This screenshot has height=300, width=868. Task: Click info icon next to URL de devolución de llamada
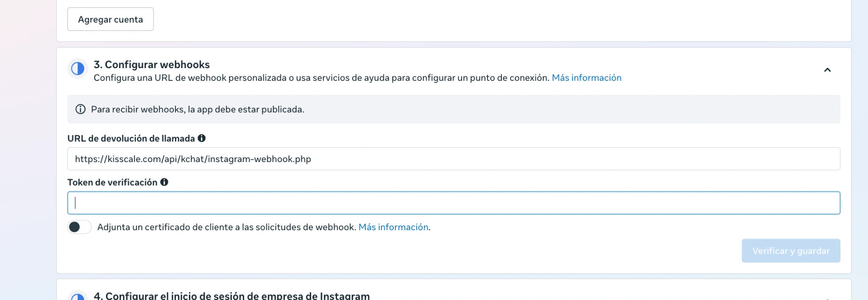click(202, 138)
